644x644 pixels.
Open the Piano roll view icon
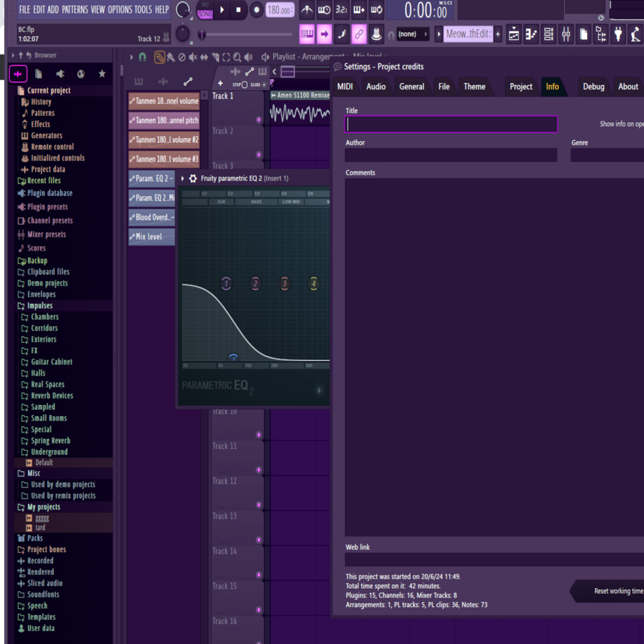click(531, 34)
